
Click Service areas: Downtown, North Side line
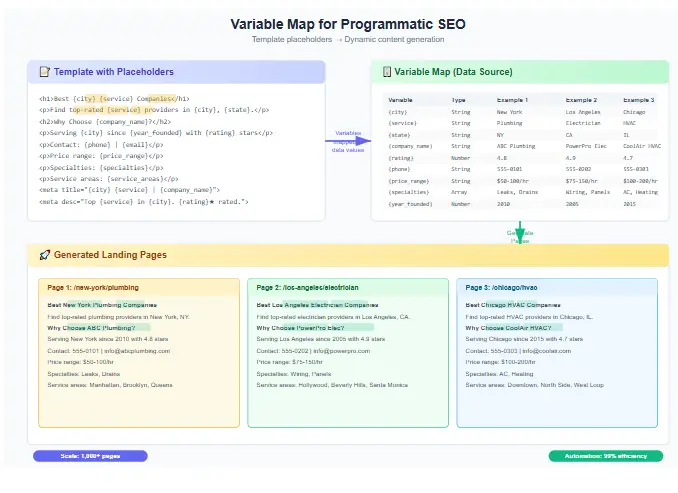click(534, 385)
